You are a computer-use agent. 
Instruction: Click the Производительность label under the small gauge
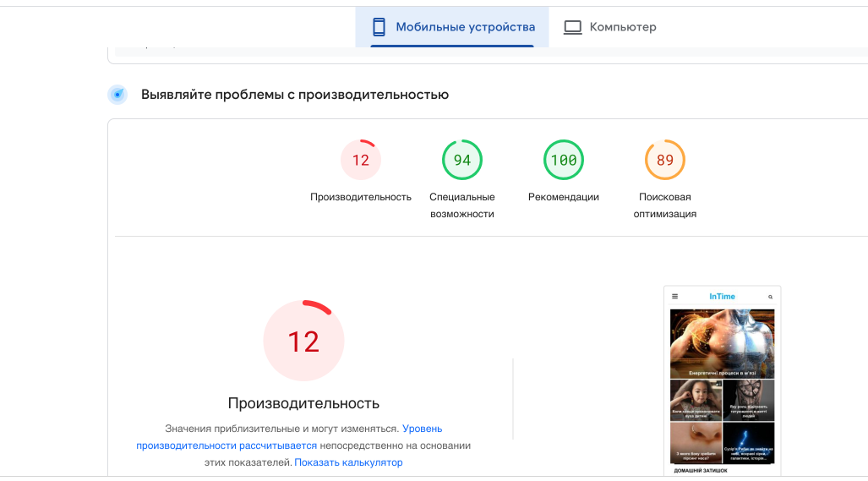pyautogui.click(x=361, y=197)
